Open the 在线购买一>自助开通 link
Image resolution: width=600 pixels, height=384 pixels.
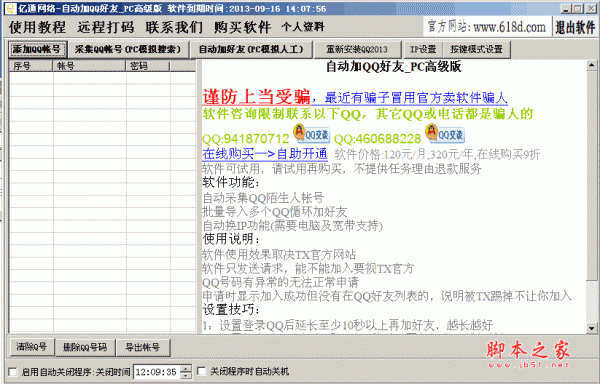click(265, 154)
